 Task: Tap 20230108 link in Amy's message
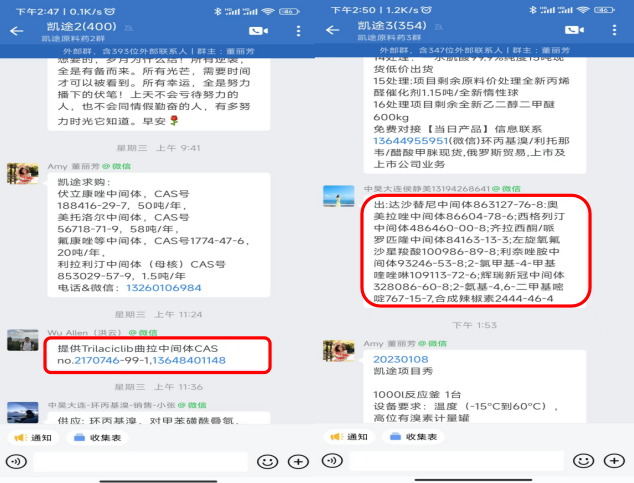401,359
